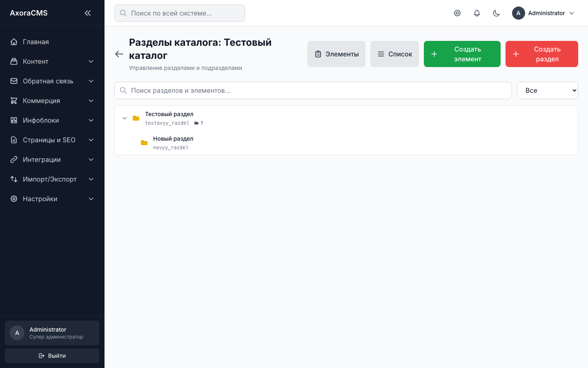588x368 pixels.
Task: Toggle dark mode moon icon
Action: [x=497, y=13]
